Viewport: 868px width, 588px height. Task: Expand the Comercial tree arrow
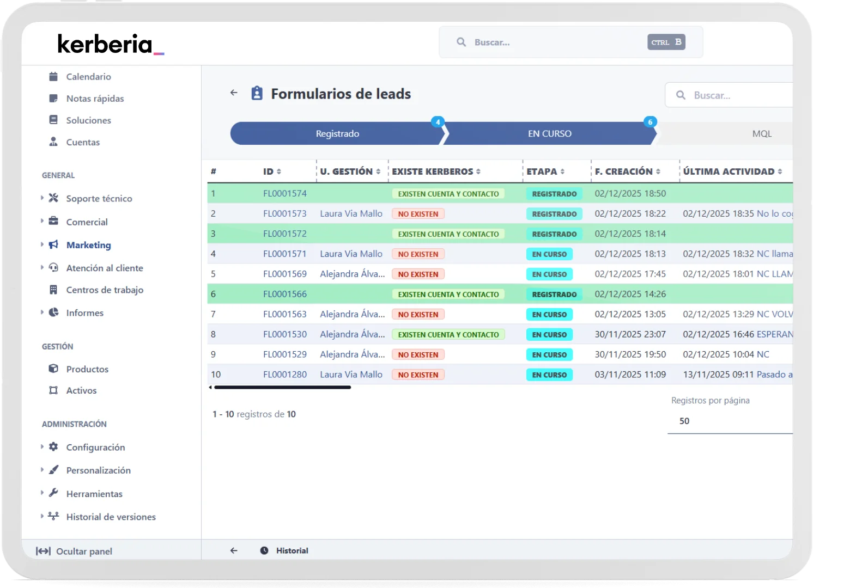(x=42, y=221)
